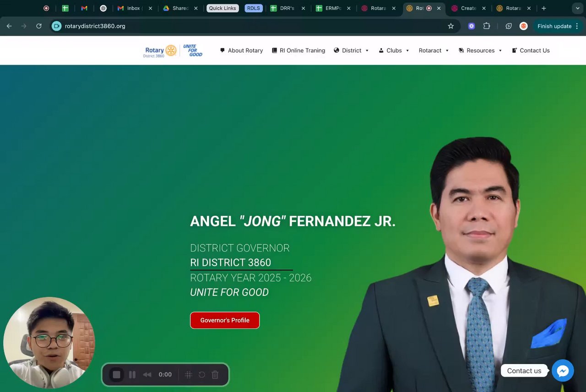
Task: Click the Rotary District 3860 logo
Action: (173, 50)
